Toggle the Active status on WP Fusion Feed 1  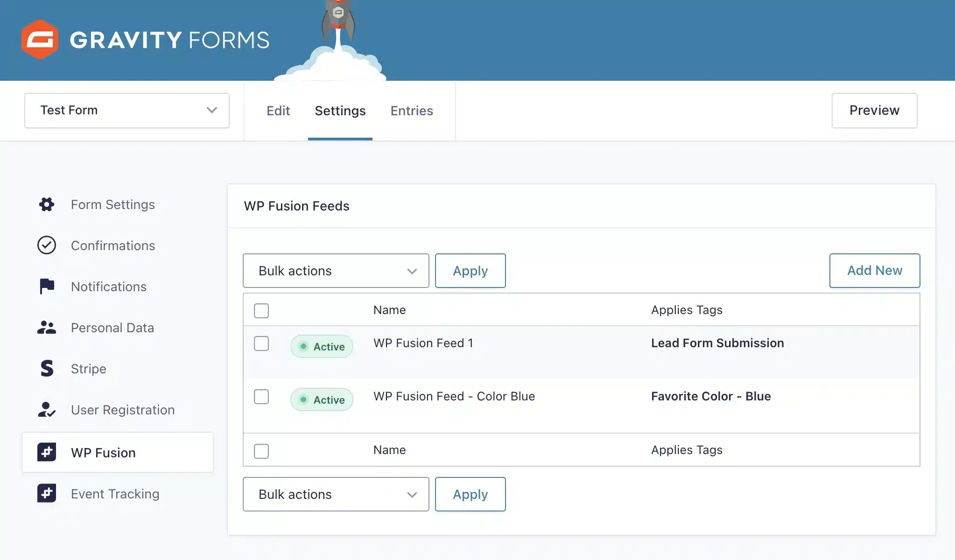tap(322, 346)
